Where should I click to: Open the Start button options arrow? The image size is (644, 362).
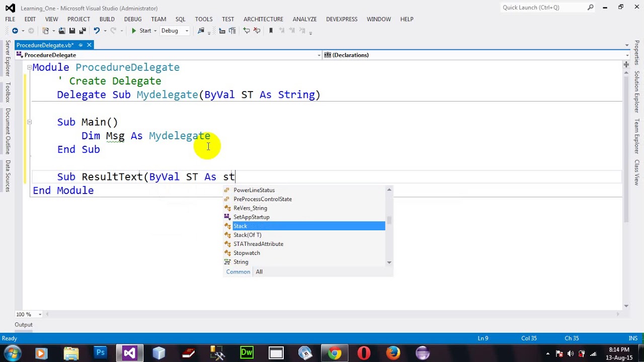[x=155, y=31]
